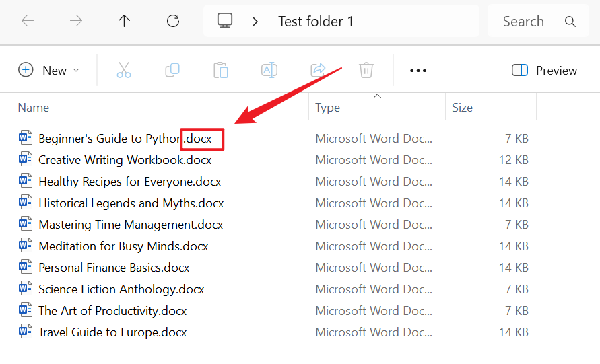The width and height of the screenshot is (600, 364).
Task: Select Travel Guide to Europe.docx file
Action: pyautogui.click(x=112, y=332)
